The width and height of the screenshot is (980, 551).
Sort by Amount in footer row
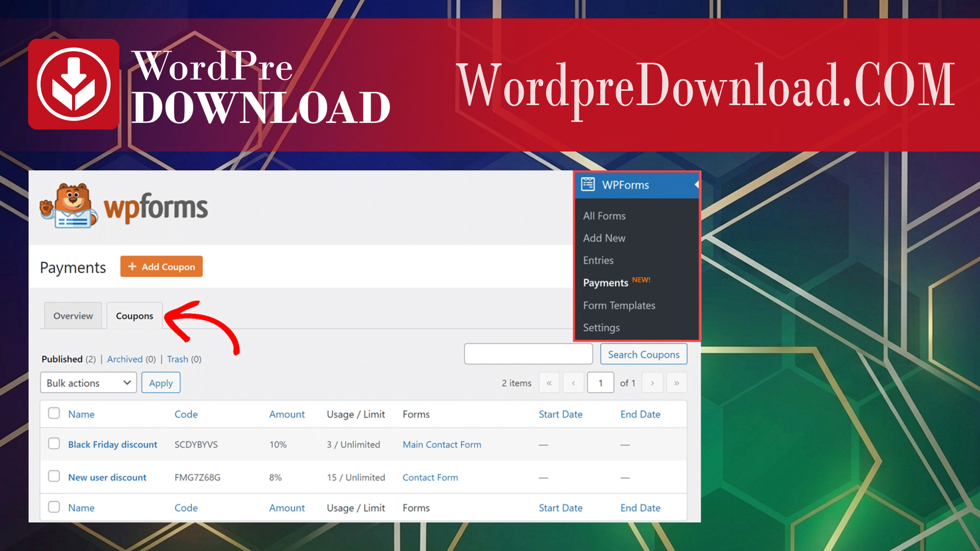click(x=287, y=508)
